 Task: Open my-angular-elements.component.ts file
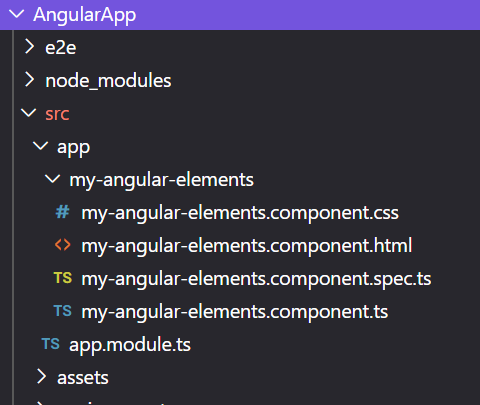point(235,312)
